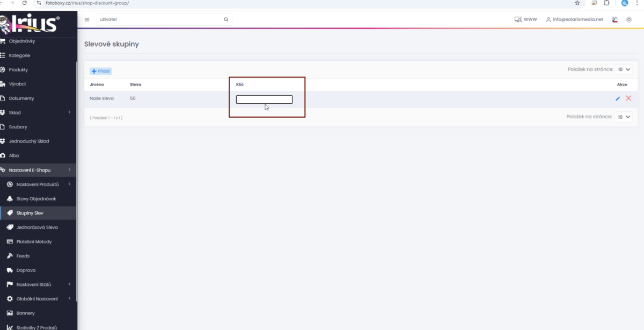Click the language flag icon in the header
The image size is (644, 330).
(x=615, y=19)
